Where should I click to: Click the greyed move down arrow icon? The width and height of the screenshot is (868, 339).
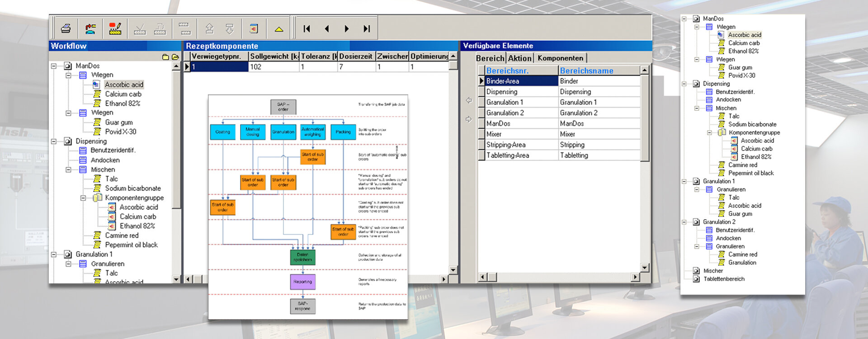pos(230,29)
